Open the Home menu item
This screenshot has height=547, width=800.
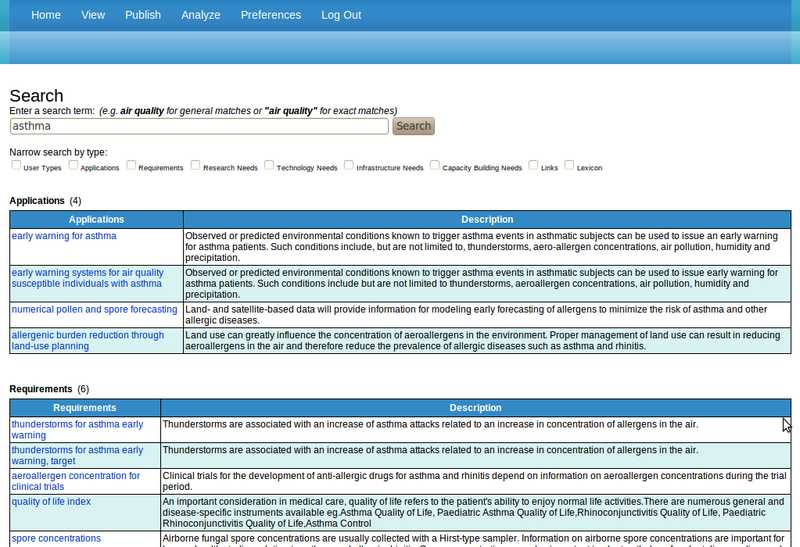coord(46,15)
